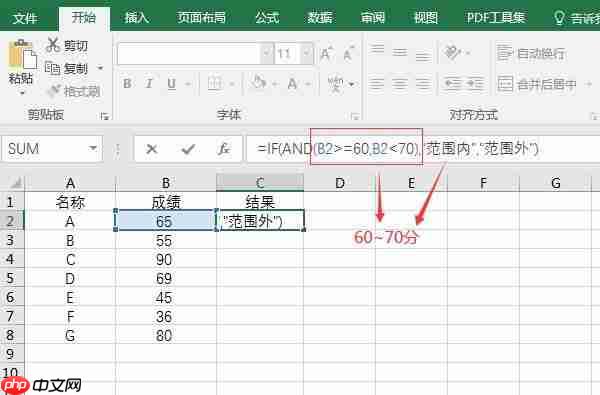Screen dimensions: 600x395
Task: Click the align left icon
Action: pyautogui.click(x=377, y=83)
